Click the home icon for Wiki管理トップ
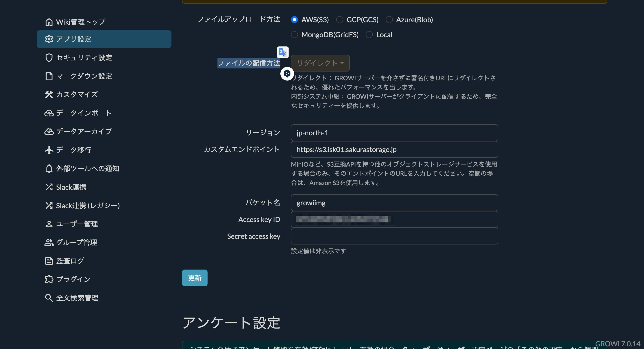 pos(49,22)
